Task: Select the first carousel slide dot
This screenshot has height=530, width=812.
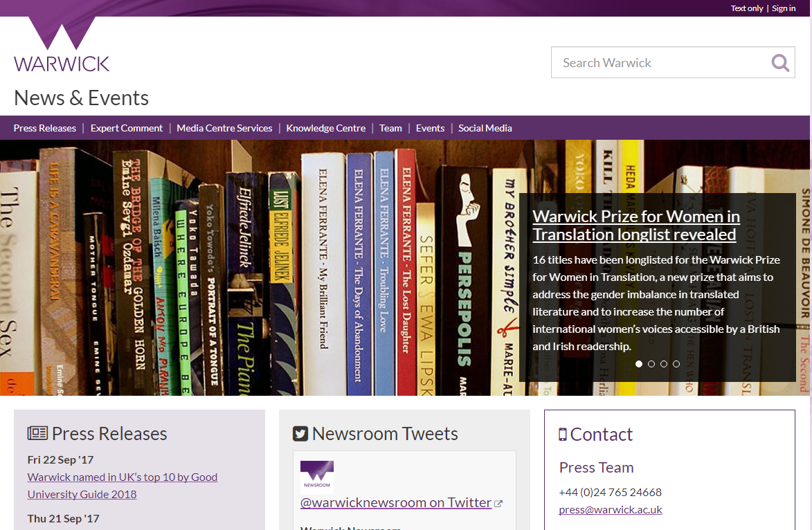Action: pos(639,364)
